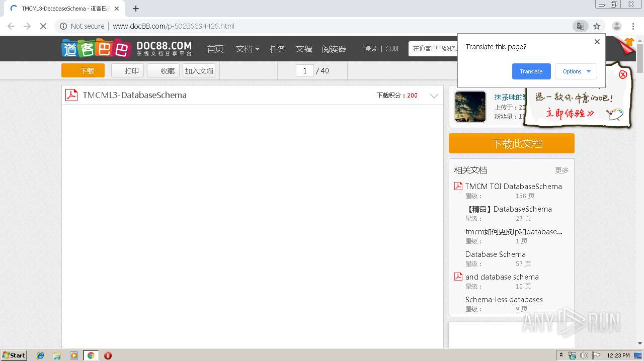The height and width of the screenshot is (362, 644).
Task: Click the Start button
Action: pos(14,355)
